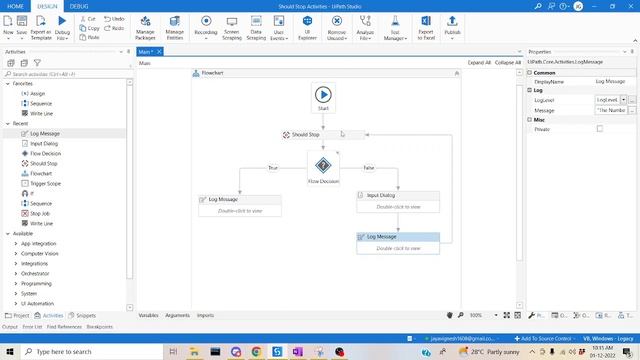Run Debug File from the ribbon
The width and height of the screenshot is (640, 360).
pos(62,27)
